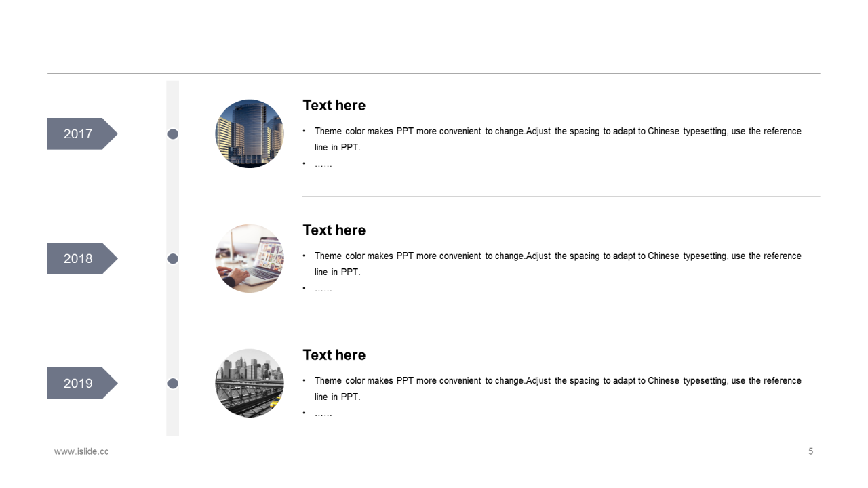Open the www.islide.cc footer link
The width and height of the screenshot is (868, 488).
tap(81, 451)
